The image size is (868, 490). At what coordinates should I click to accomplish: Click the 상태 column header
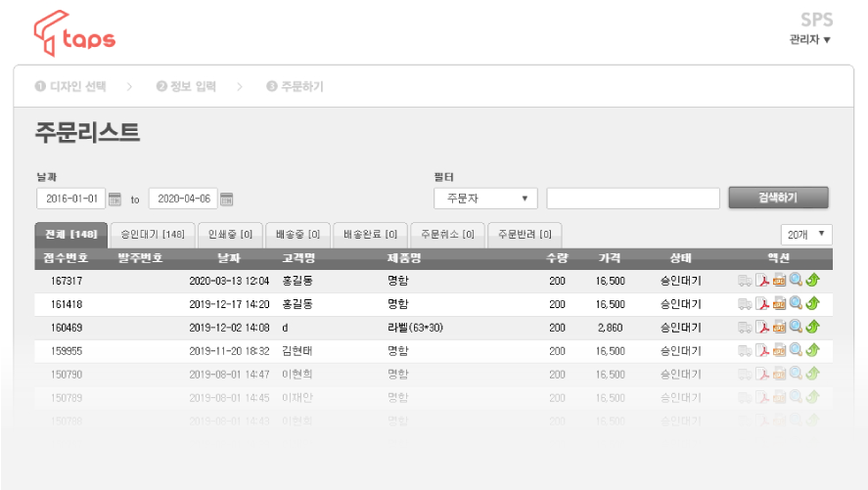(x=680, y=258)
